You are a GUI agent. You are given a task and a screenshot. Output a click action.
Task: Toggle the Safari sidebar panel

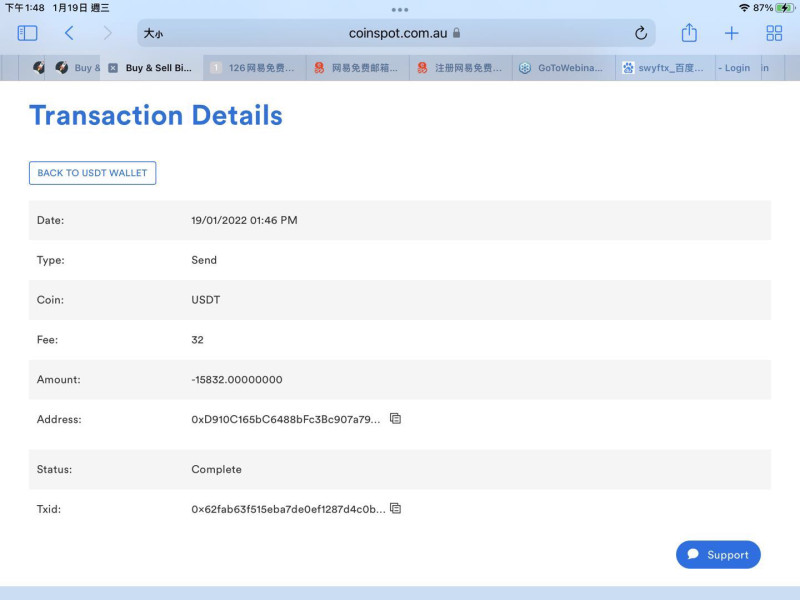[x=27, y=33]
